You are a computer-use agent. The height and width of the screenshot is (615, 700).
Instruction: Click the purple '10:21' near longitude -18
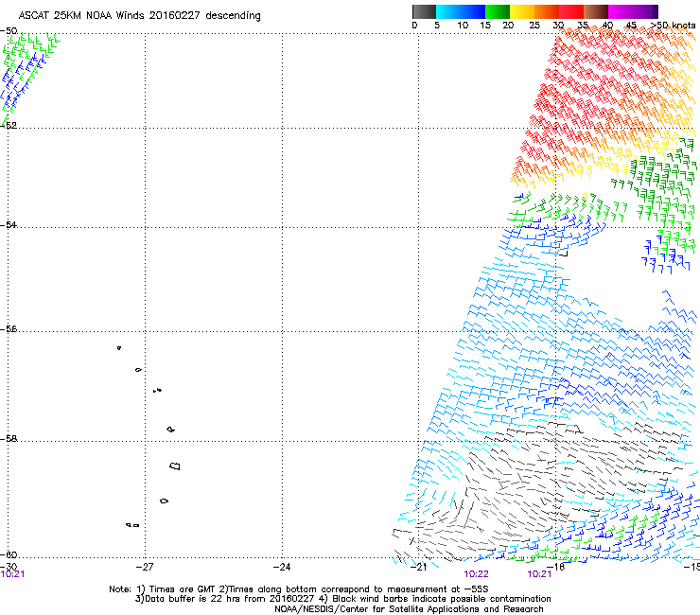point(539,574)
